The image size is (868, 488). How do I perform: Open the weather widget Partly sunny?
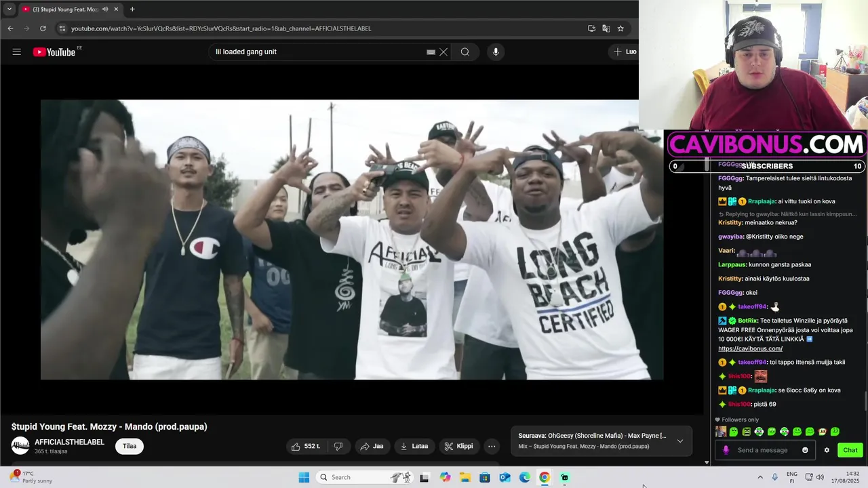(32, 477)
